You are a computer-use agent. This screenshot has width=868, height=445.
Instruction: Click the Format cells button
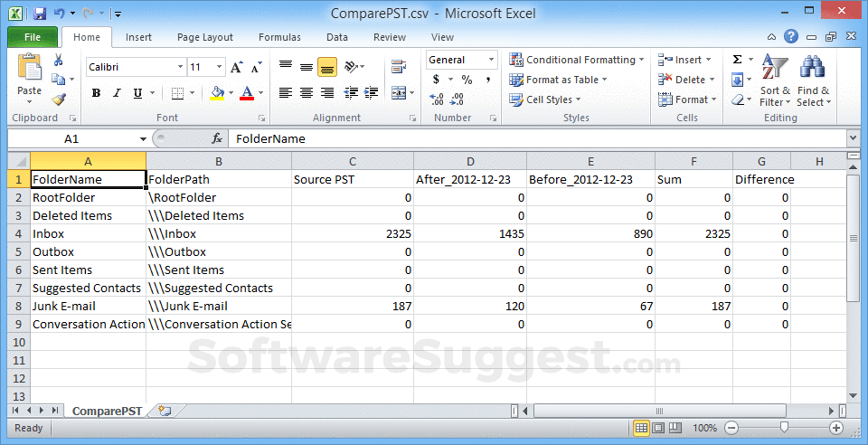tap(687, 99)
